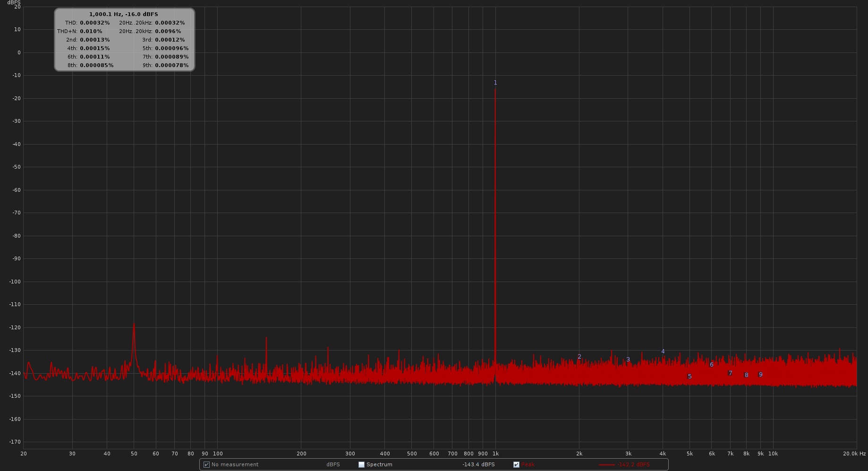Click the '20.0k Hz' X-axis end label
The image size is (868, 471).
(x=854, y=454)
